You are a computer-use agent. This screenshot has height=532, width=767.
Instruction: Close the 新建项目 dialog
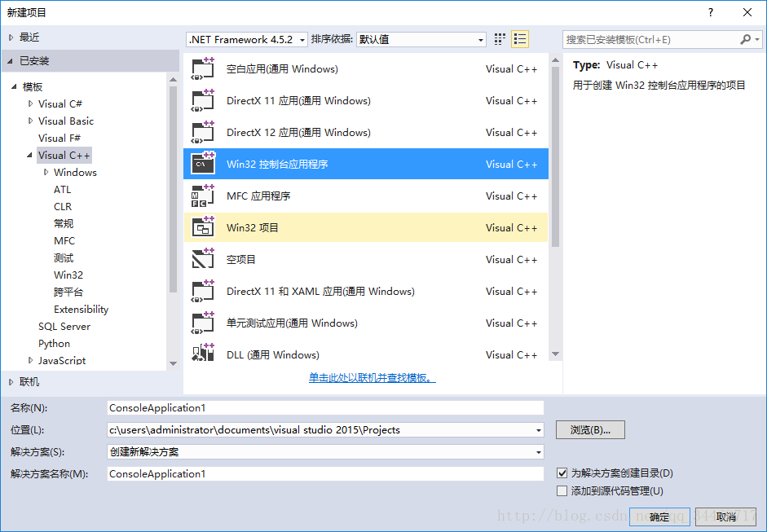coord(747,12)
